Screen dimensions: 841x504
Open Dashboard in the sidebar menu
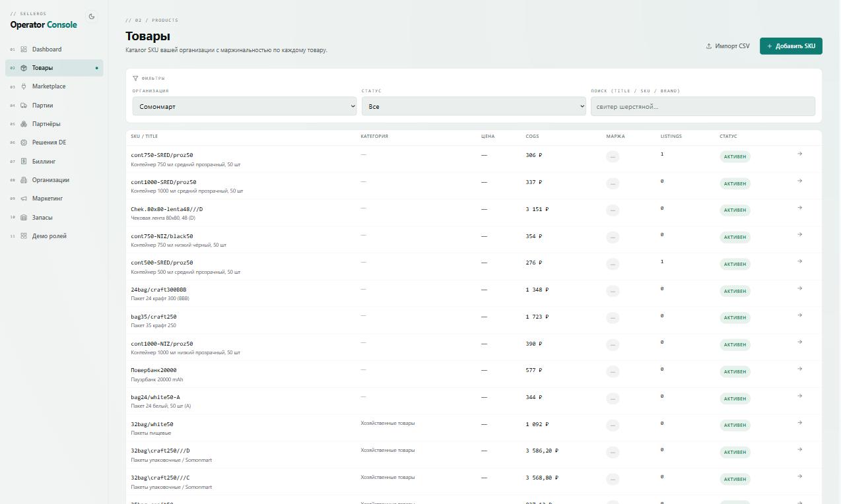pos(54,49)
